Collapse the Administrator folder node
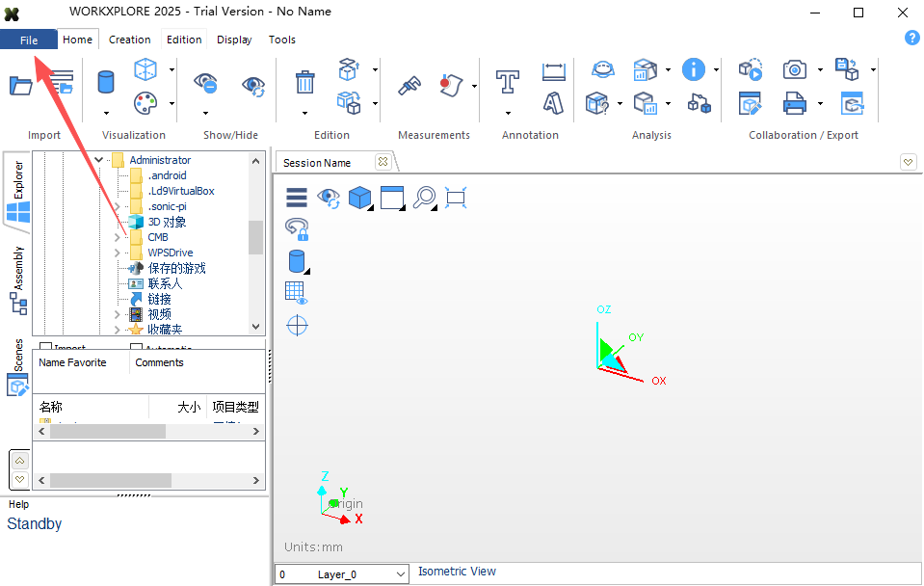 (99, 160)
